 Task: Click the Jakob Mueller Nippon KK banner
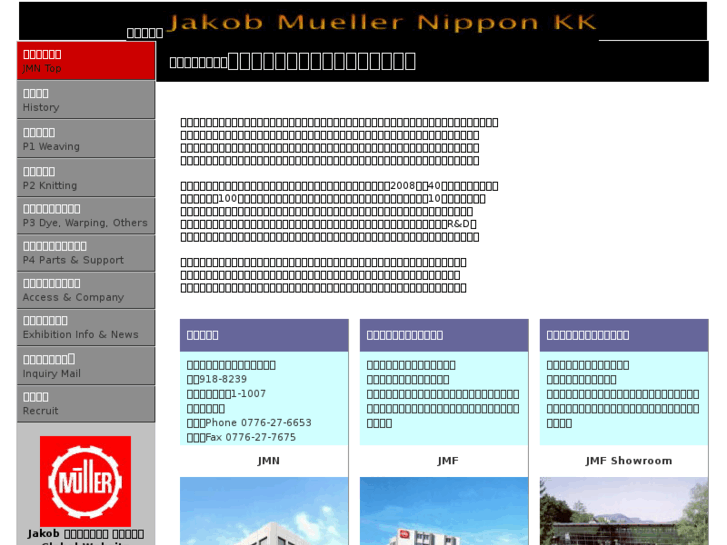[382, 22]
